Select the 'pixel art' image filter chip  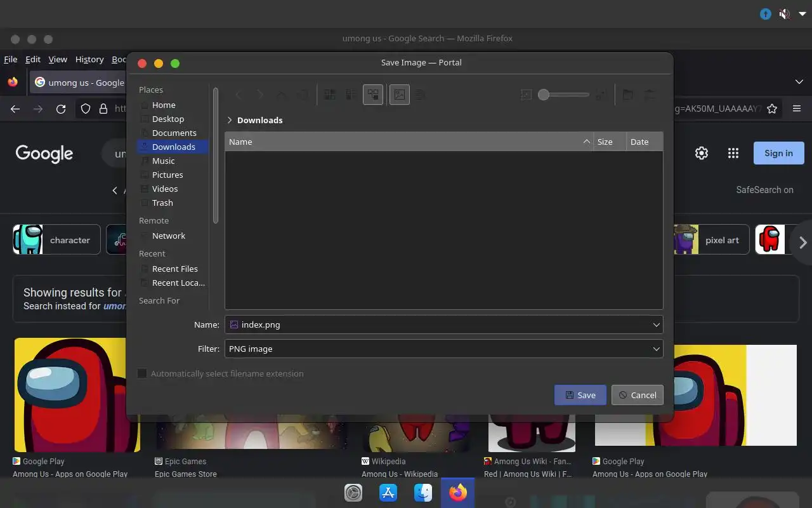coord(710,240)
